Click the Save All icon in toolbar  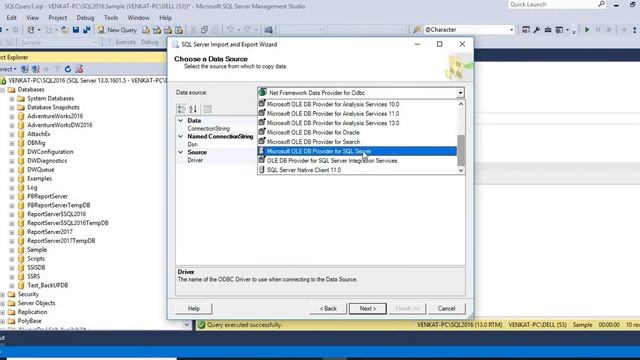click(x=87, y=30)
